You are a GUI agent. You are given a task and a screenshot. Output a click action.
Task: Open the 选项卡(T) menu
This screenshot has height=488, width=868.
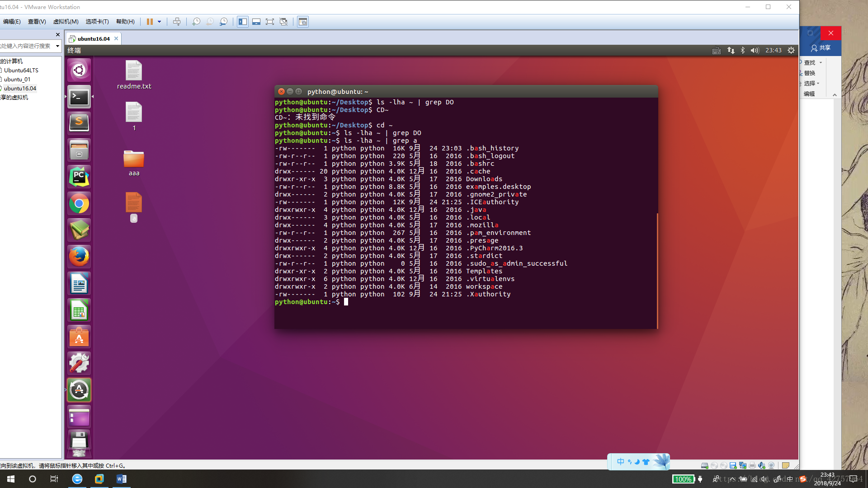tap(97, 22)
